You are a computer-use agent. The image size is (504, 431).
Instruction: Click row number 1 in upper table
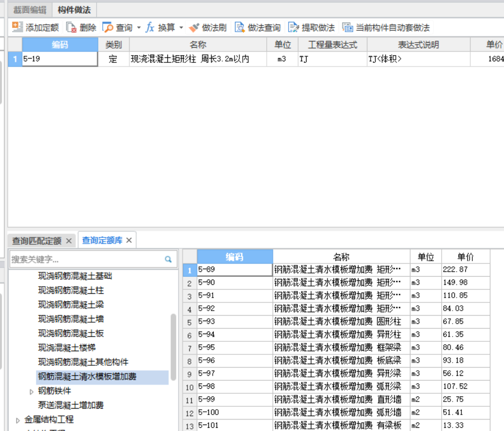click(x=15, y=59)
